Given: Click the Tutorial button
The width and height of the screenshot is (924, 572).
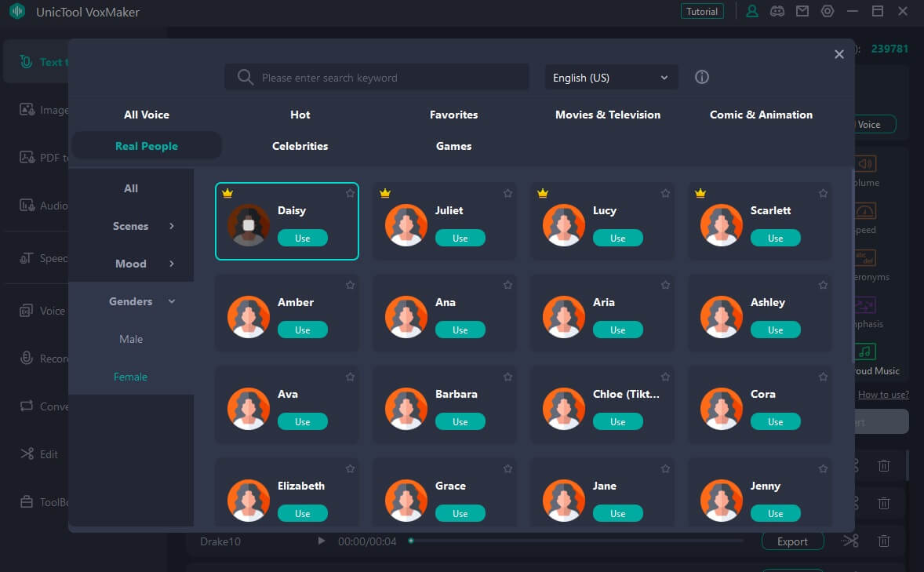Looking at the screenshot, I should [702, 11].
